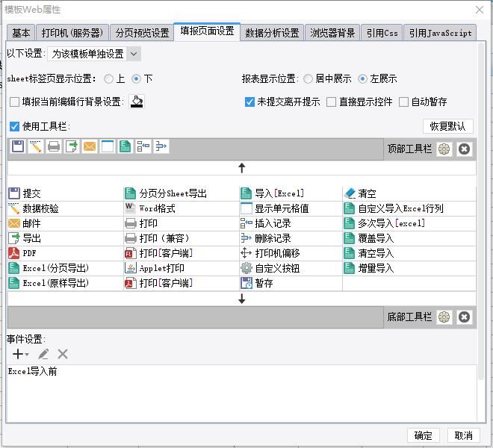Enable 直接显示控件 checkbox
Screen dimensions: 493x448
[331, 102]
